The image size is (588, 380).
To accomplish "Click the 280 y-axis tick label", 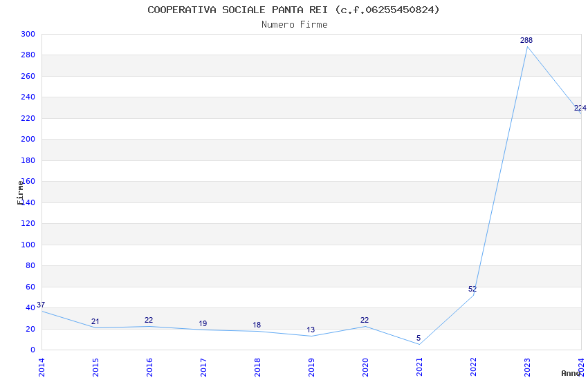I will point(28,55).
